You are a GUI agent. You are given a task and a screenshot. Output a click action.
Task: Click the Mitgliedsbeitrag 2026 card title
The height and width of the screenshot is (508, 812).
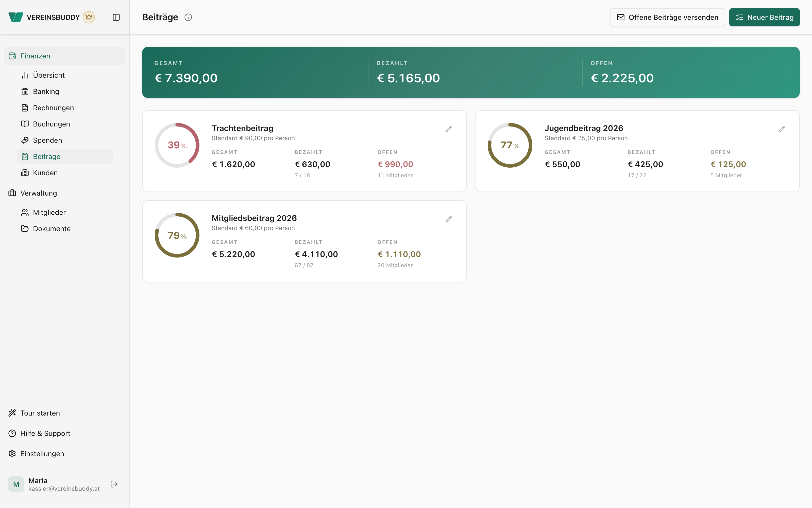coord(254,218)
